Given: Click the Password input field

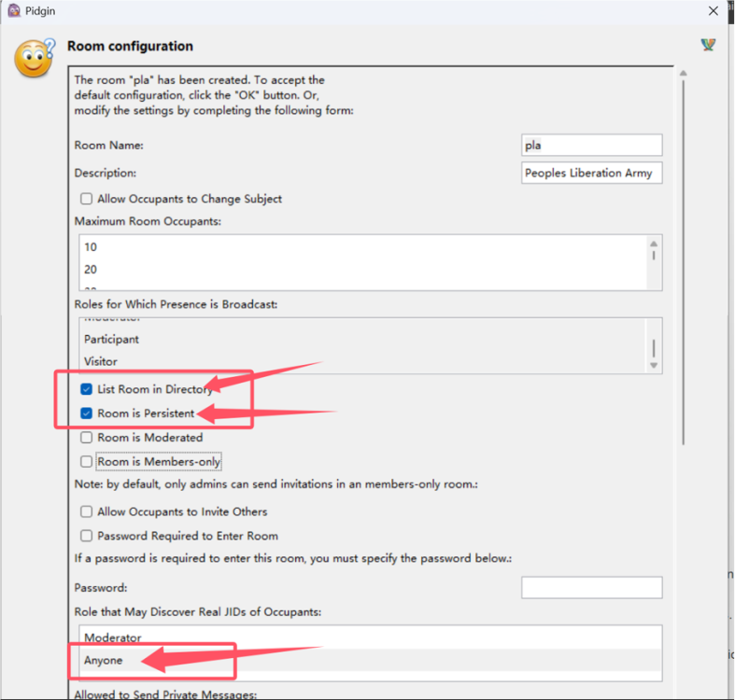Looking at the screenshot, I should (591, 587).
